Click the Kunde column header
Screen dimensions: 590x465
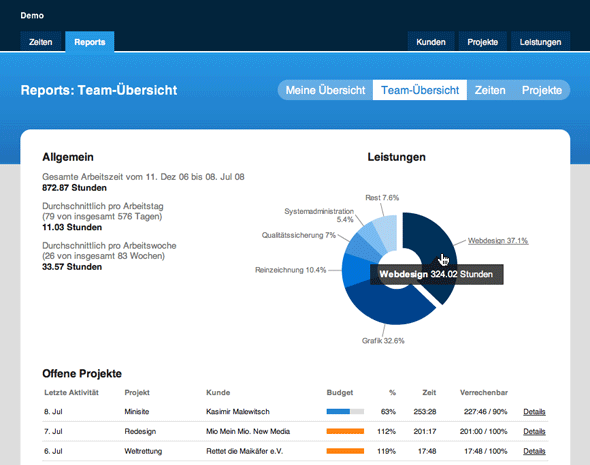[x=218, y=392]
